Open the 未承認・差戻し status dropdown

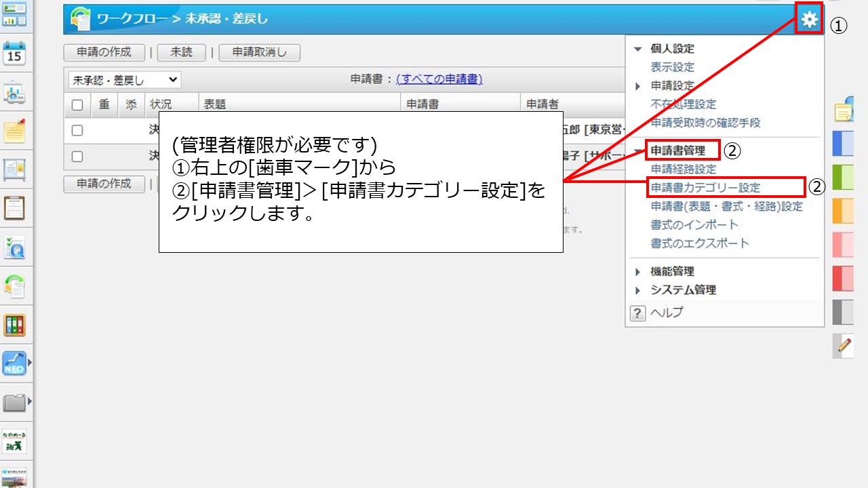coord(124,80)
